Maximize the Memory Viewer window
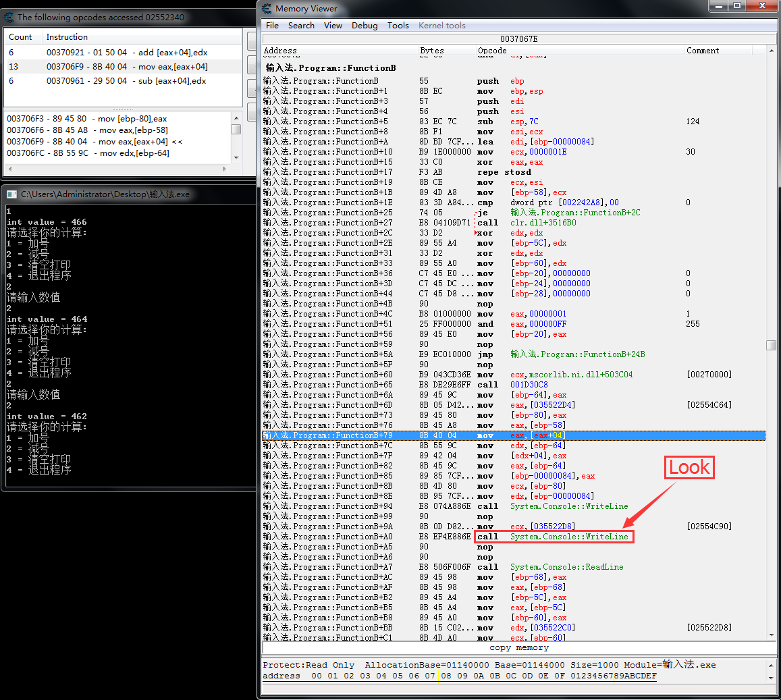This screenshot has width=781, height=700. point(736,6)
